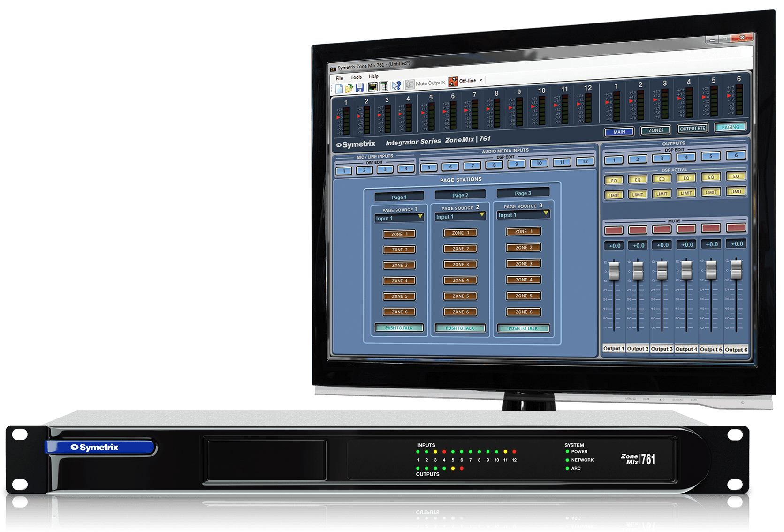Toggle ZONE 6 for Page 1
The image size is (784, 532).
pyautogui.click(x=399, y=312)
